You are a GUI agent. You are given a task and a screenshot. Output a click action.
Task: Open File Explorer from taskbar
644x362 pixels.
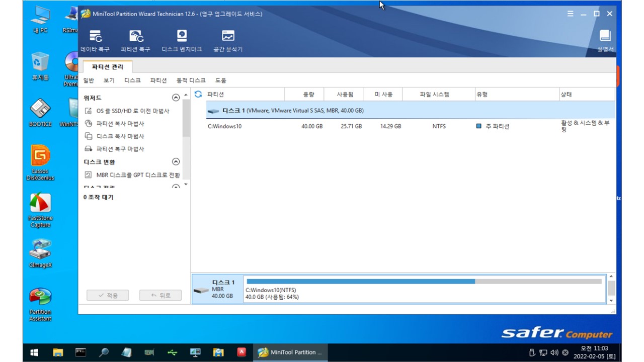coord(58,352)
